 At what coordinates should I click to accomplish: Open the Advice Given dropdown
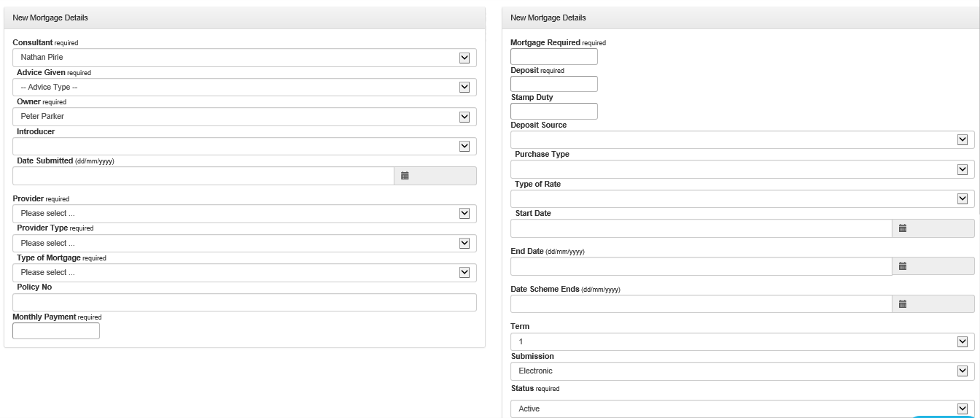pyautogui.click(x=244, y=88)
